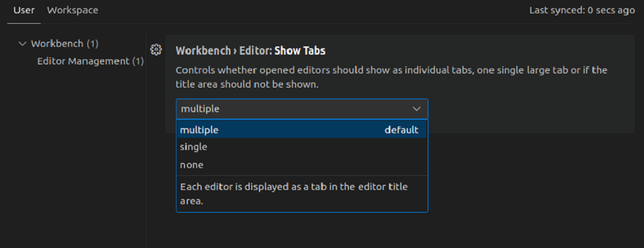Choose the none option in the list

pyautogui.click(x=302, y=165)
